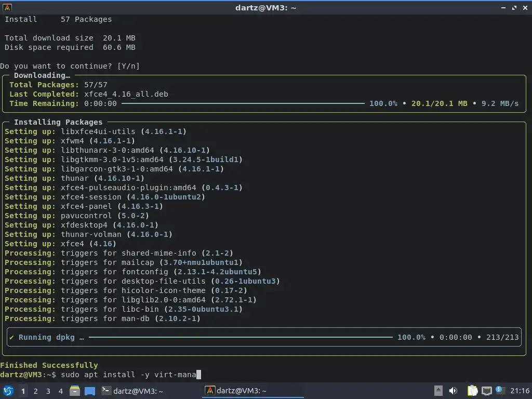Viewport: 532px width, 399px height.
Task: Click the 'Setting up: thunar (4.16.10-1)' line
Action: tap(74, 178)
